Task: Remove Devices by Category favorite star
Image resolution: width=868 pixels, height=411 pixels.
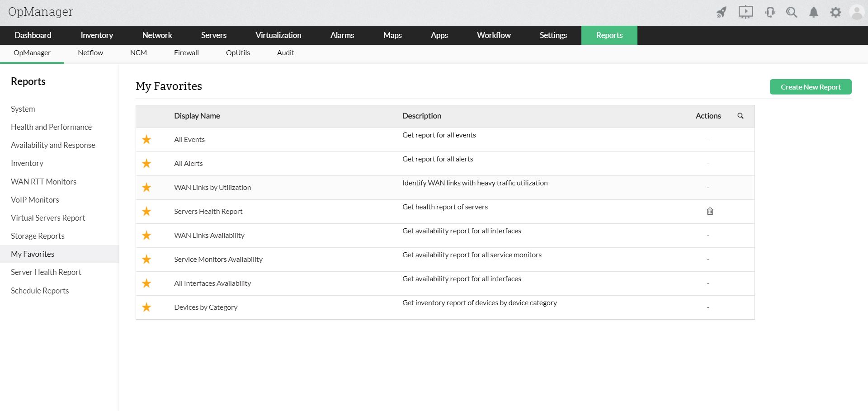Action: [x=146, y=307]
